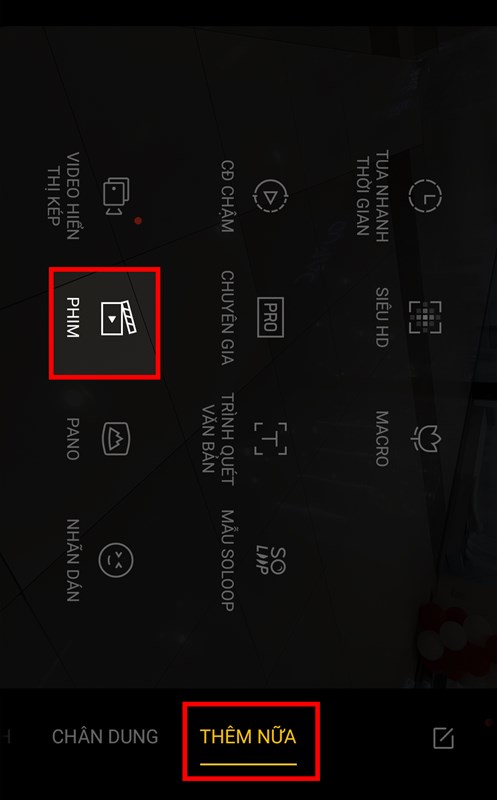Tap the NHÃN DÁN text label
Screen dimensions: 497x800
72,560
